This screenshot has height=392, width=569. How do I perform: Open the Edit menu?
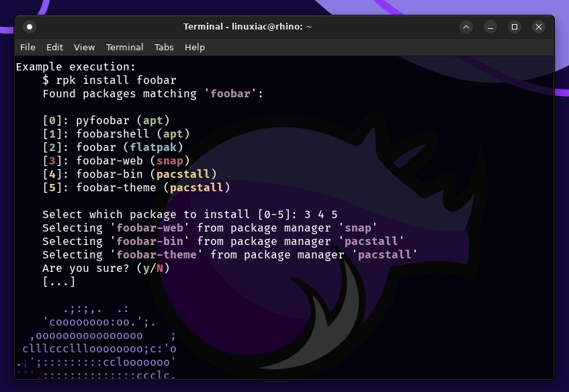54,47
